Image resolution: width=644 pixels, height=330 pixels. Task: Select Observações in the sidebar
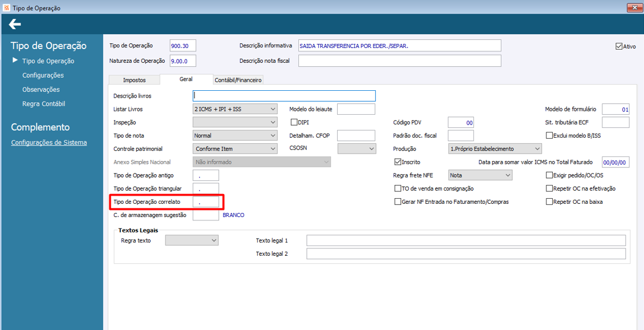click(41, 90)
